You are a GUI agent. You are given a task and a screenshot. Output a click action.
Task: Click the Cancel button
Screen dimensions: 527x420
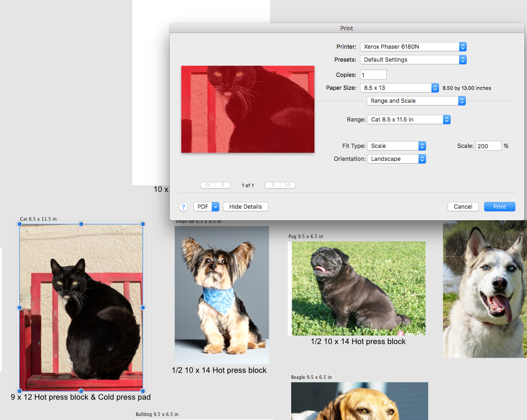click(463, 207)
